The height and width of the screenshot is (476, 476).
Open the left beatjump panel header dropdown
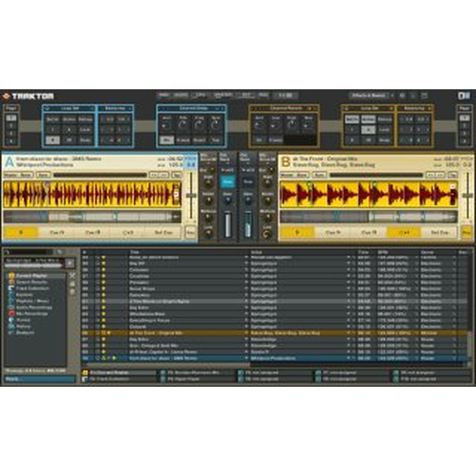(x=130, y=108)
